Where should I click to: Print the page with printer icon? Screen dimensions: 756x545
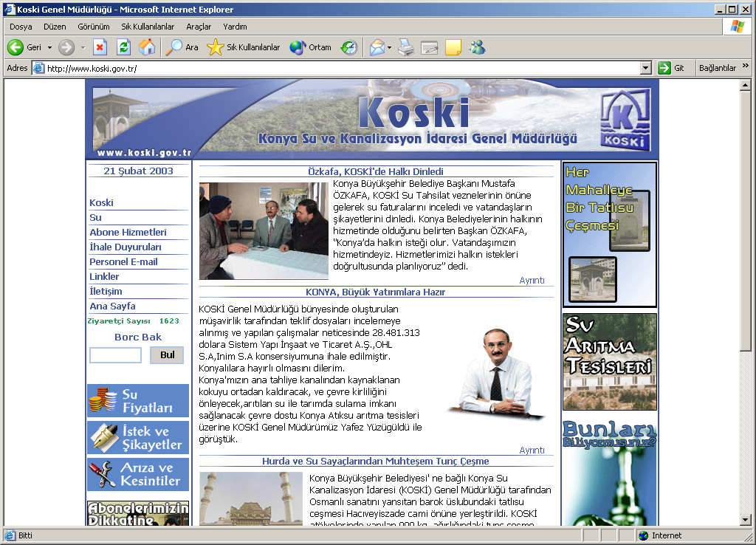coord(406,47)
